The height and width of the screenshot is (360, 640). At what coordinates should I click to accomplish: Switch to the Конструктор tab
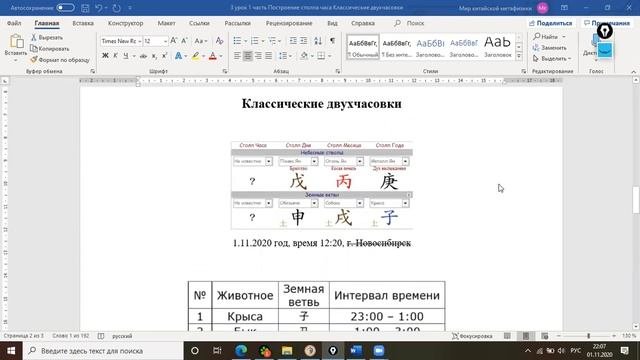[x=125, y=23]
